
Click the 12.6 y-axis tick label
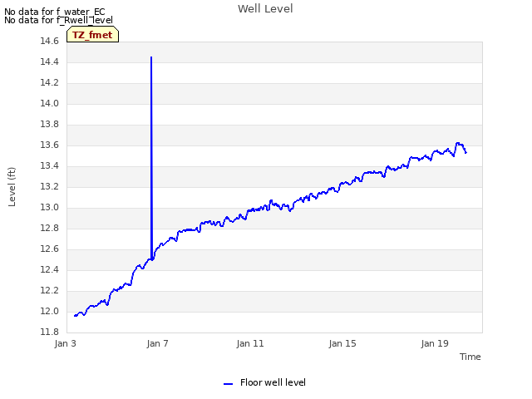[49, 249]
